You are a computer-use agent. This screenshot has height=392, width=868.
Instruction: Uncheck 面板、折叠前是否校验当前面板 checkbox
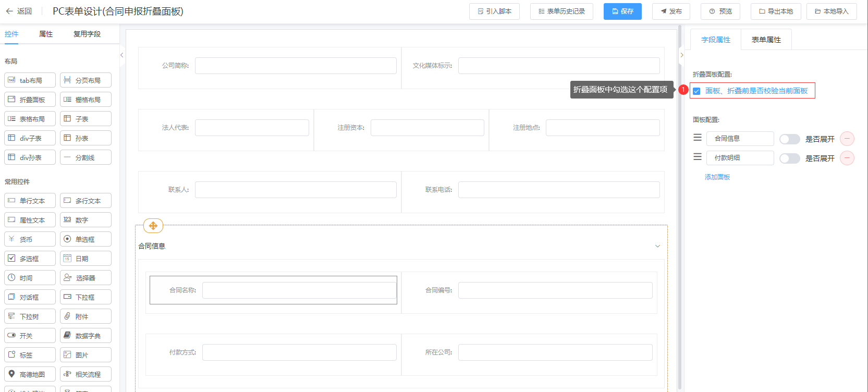[x=696, y=91]
